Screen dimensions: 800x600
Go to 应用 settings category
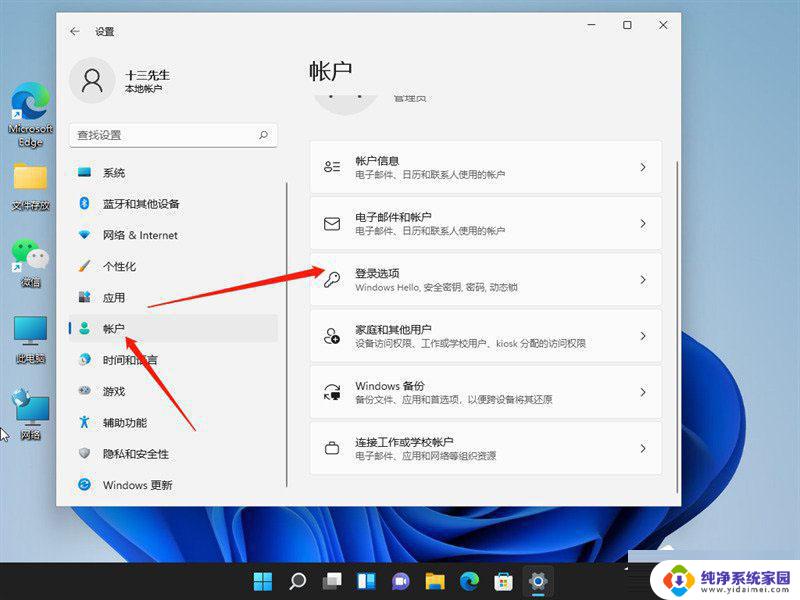click(x=173, y=297)
